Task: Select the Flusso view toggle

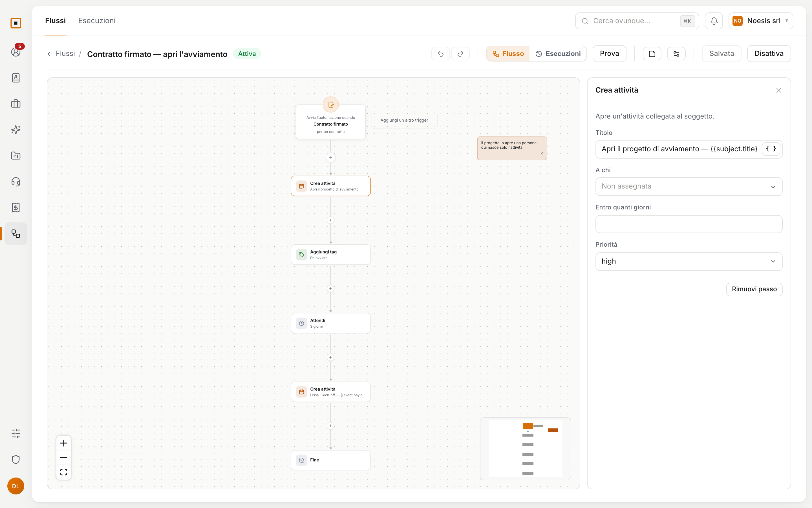Action: [x=508, y=54]
